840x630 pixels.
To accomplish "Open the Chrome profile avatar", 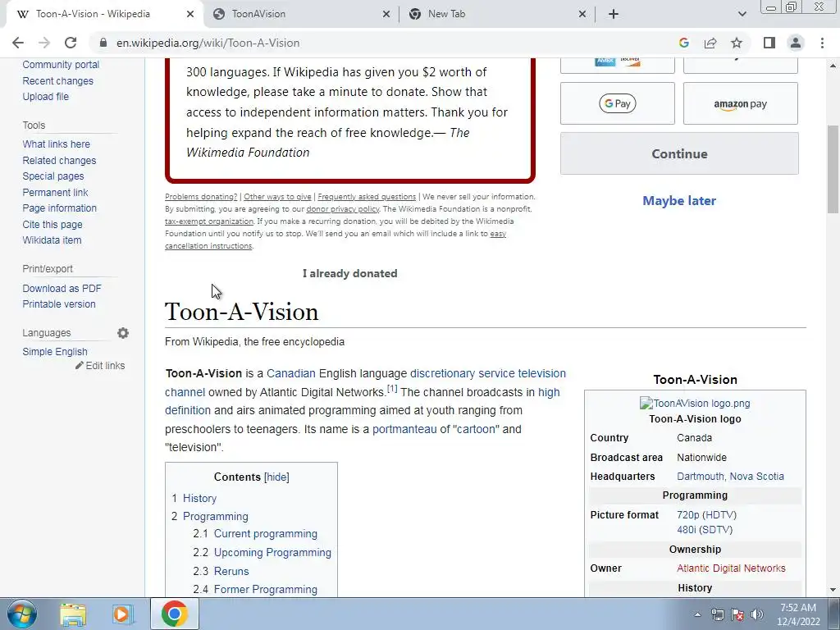I will pyautogui.click(x=796, y=43).
